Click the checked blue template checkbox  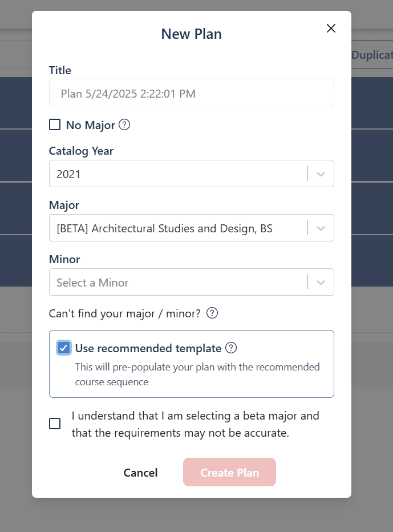click(x=63, y=348)
